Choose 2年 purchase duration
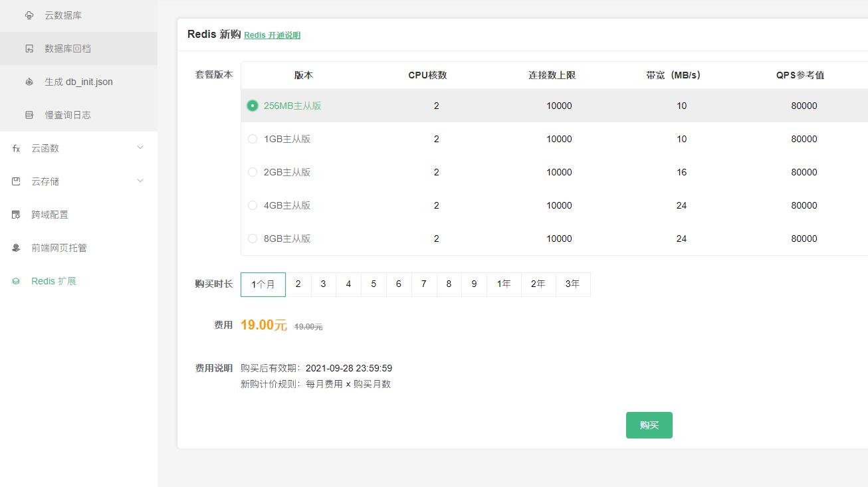 click(538, 284)
